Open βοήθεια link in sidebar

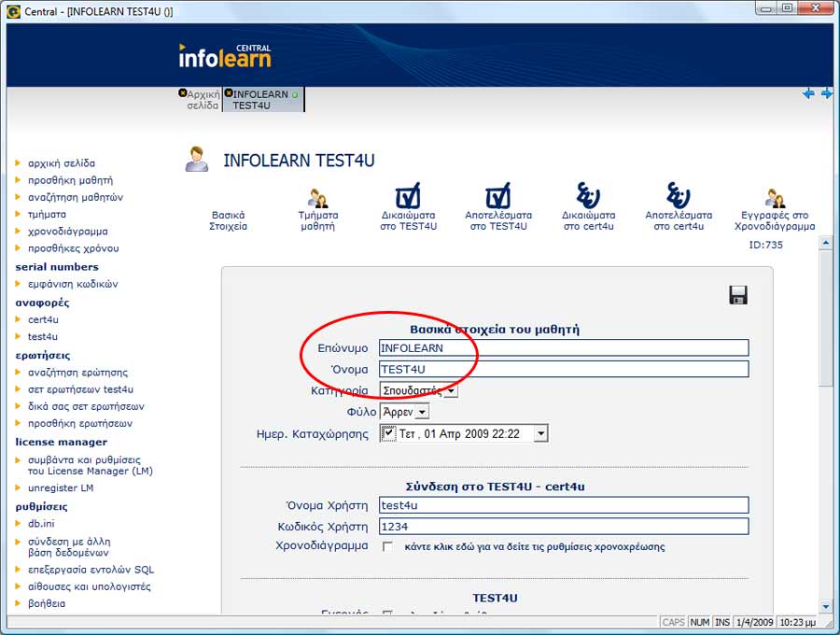pyautogui.click(x=47, y=603)
